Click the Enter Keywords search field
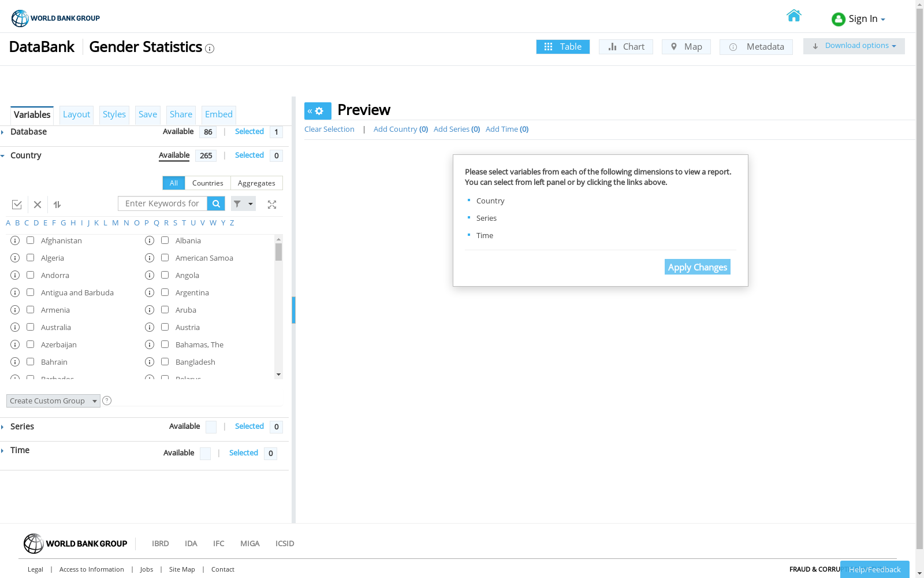924x578 pixels. [x=162, y=203]
